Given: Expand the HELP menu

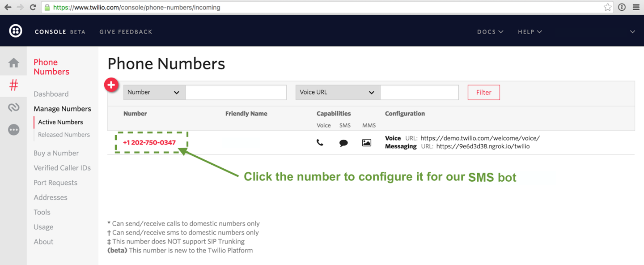Looking at the screenshot, I should (x=530, y=32).
